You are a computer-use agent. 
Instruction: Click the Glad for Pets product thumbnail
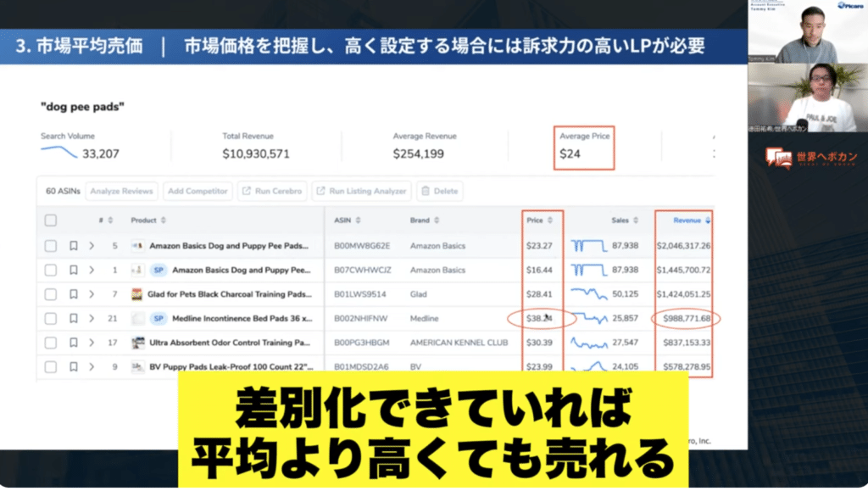tap(136, 294)
